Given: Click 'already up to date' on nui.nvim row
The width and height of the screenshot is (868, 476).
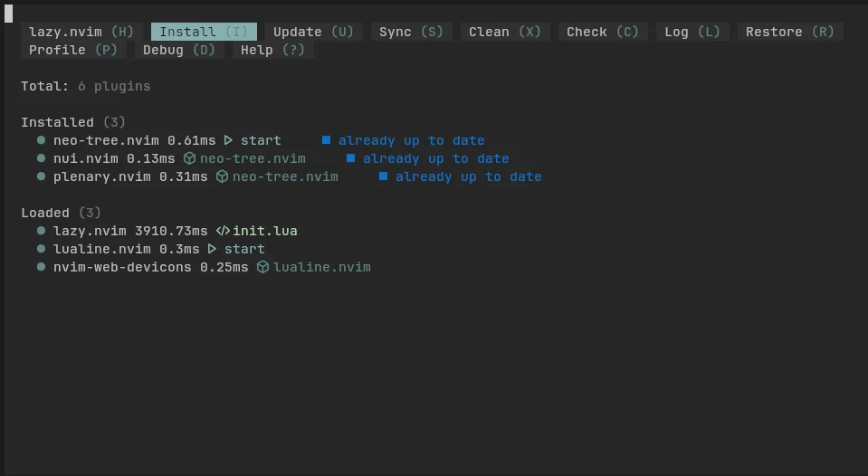Looking at the screenshot, I should (x=435, y=159).
